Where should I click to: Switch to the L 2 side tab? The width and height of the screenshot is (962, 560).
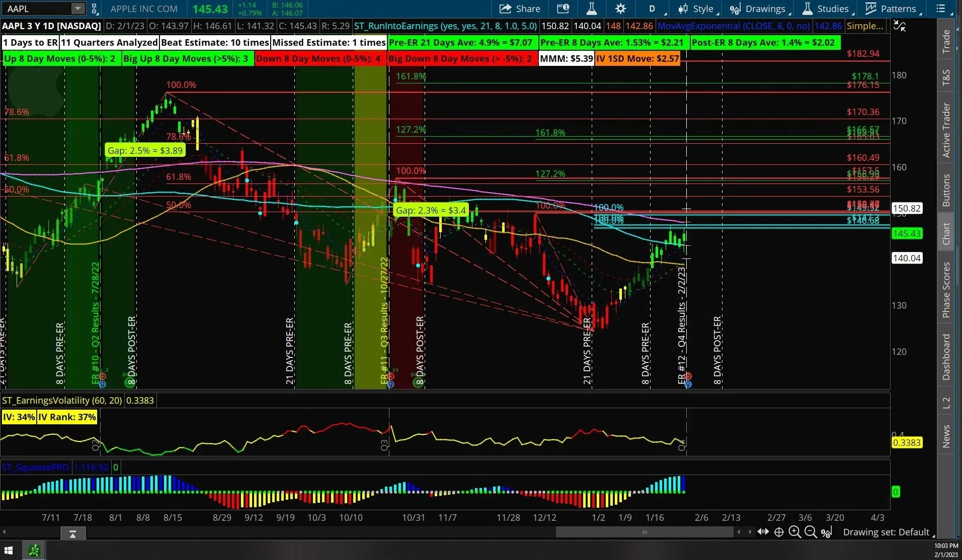point(946,403)
